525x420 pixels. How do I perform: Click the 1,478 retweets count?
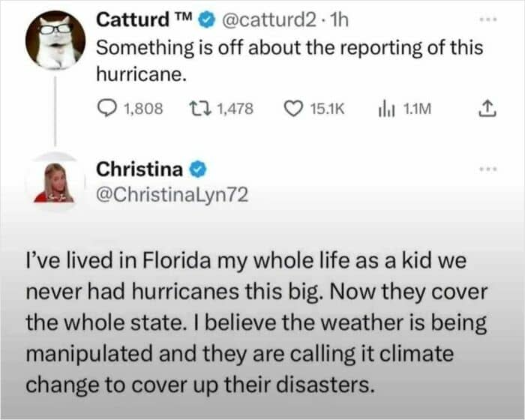pos(235,109)
